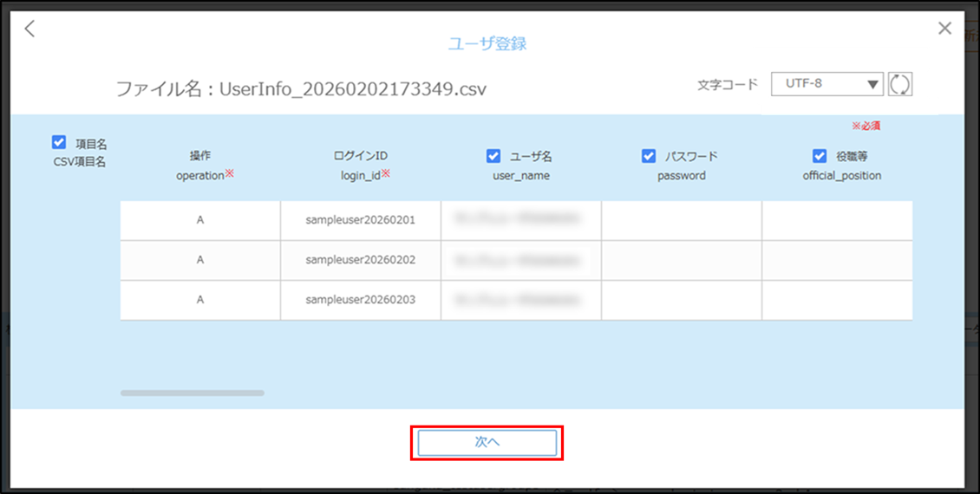Select the sampleuser20260203 cell
This screenshot has height=494, width=980.
coord(361,300)
